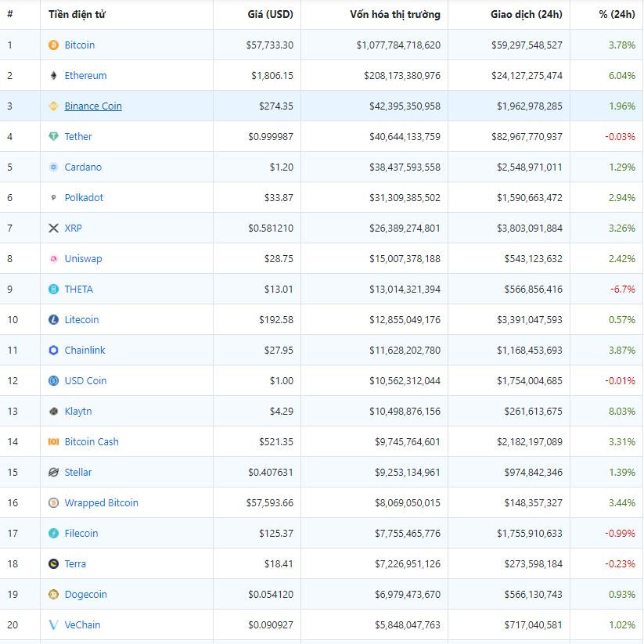Click the Cardano logo icon
644x644 pixels.
[x=53, y=167]
